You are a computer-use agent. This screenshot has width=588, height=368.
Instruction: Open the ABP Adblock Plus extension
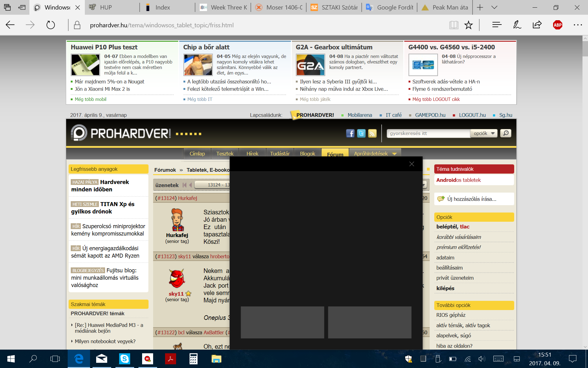[557, 25]
